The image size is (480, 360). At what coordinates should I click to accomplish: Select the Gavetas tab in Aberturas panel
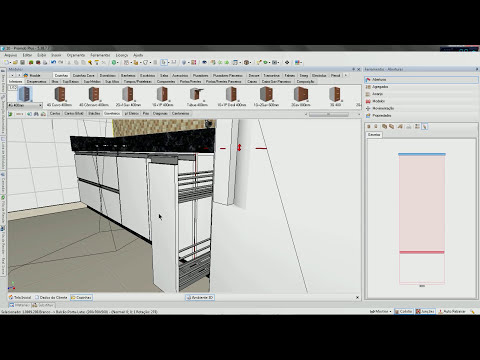tap(374, 135)
